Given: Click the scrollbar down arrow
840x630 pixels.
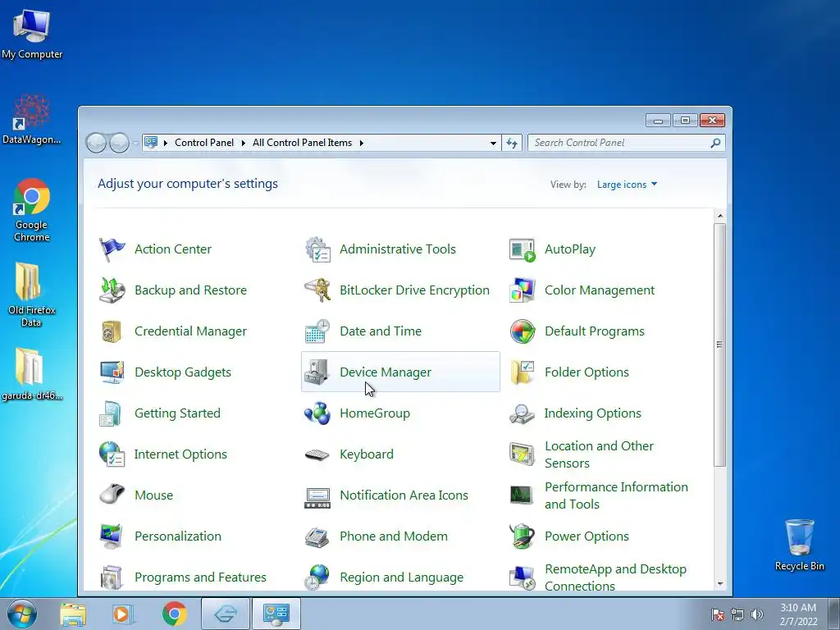Looking at the screenshot, I should pos(720,584).
